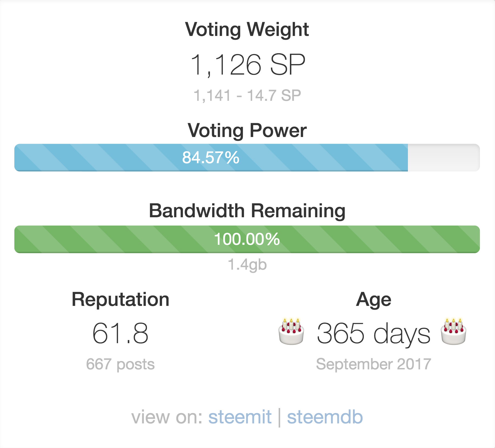This screenshot has width=495, height=448.
Task: Click the Bandwidth Remaining heading
Action: [x=247, y=211]
